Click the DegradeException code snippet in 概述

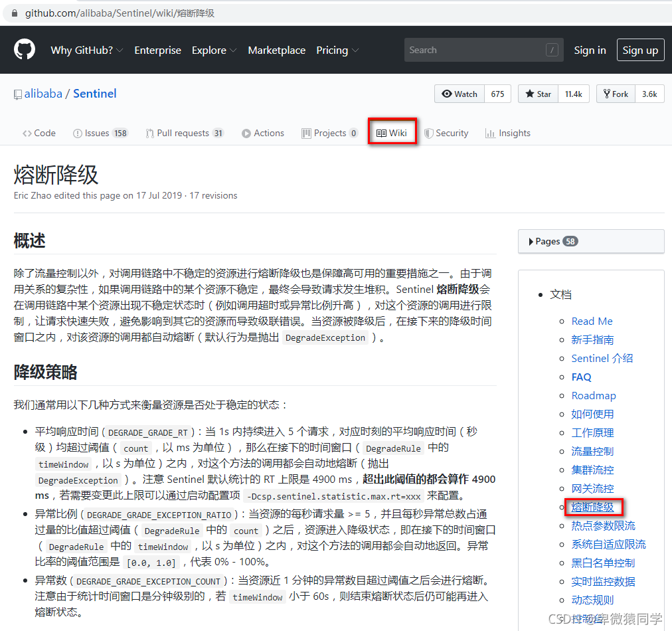click(x=325, y=338)
